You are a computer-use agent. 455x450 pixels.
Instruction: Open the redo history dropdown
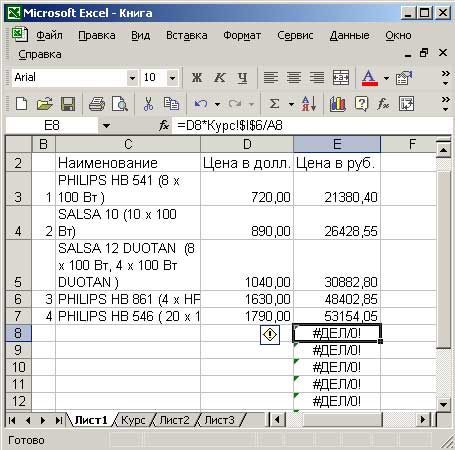[x=252, y=104]
